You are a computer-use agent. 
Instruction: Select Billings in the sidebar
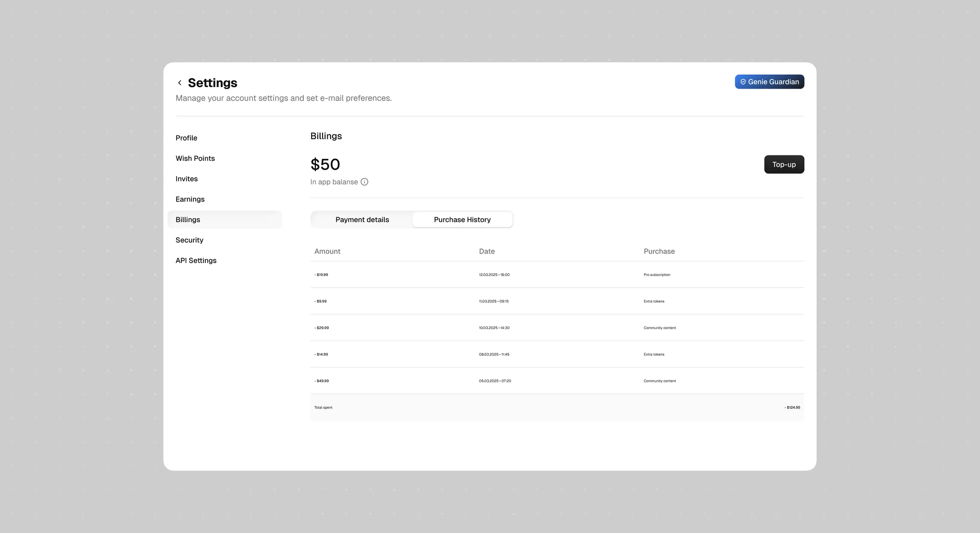tap(225, 220)
